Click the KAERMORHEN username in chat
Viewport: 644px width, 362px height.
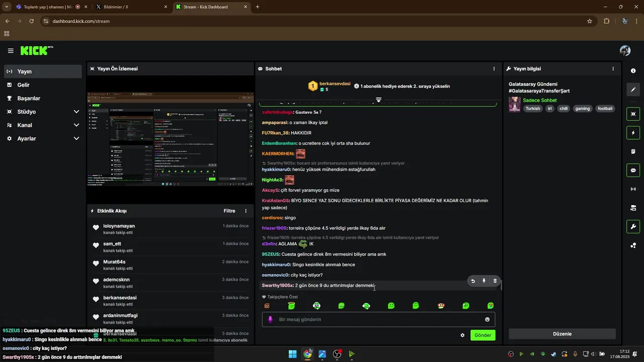click(x=278, y=154)
